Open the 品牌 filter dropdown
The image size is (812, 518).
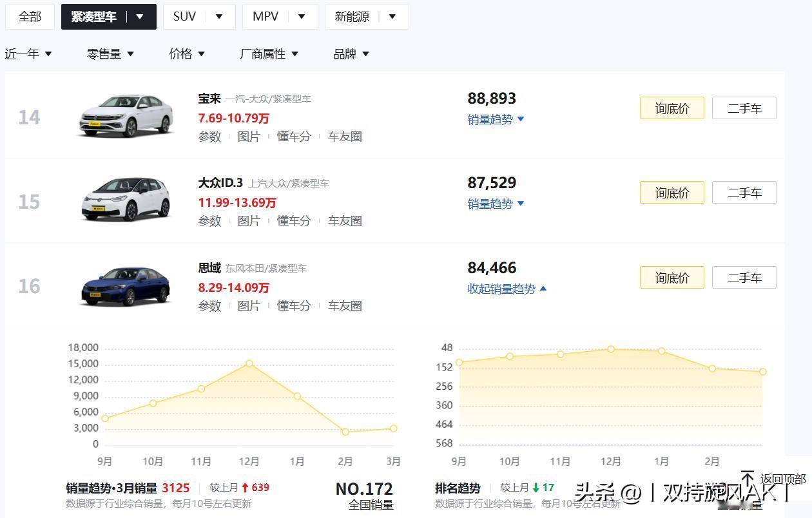click(x=351, y=54)
